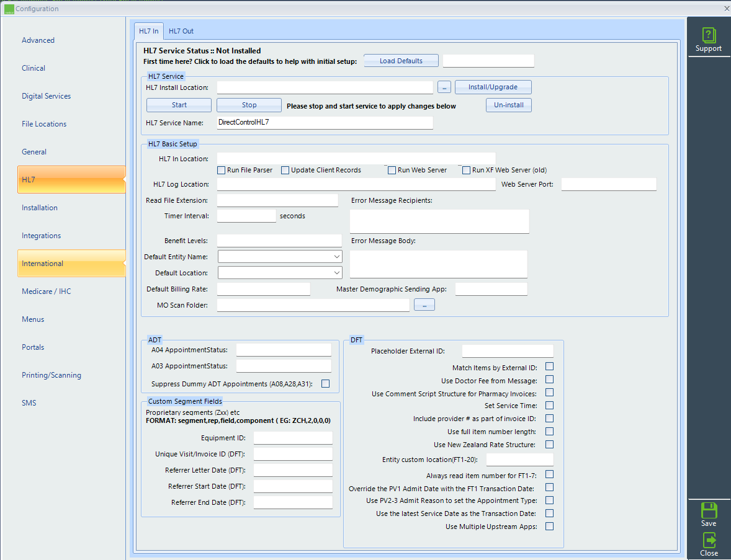Image resolution: width=731 pixels, height=560 pixels.
Task: Click the Default Billing Rate field
Action: [x=263, y=290]
